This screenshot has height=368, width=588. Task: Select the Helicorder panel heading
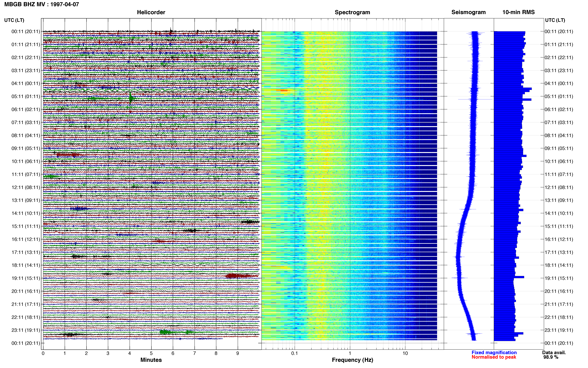pyautogui.click(x=151, y=12)
